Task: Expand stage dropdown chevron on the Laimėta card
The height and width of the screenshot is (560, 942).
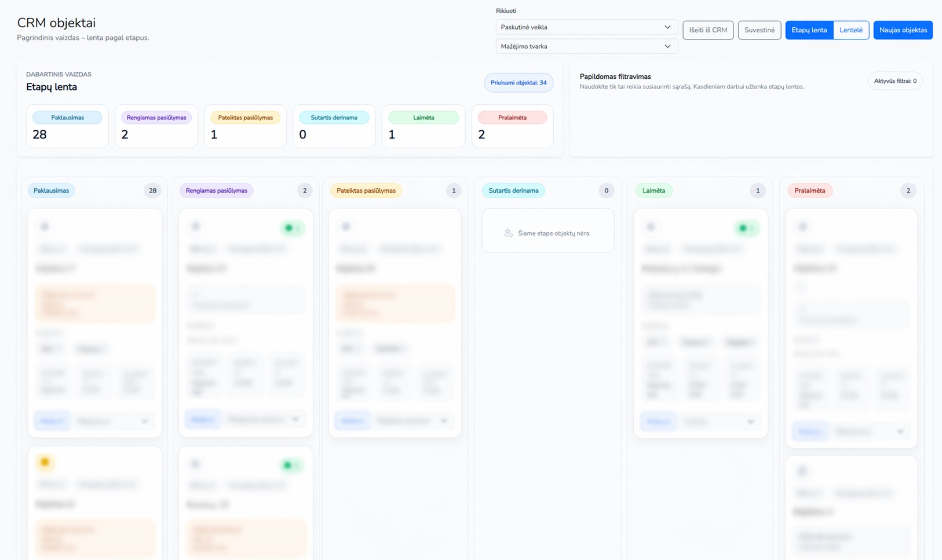Action: (x=750, y=422)
